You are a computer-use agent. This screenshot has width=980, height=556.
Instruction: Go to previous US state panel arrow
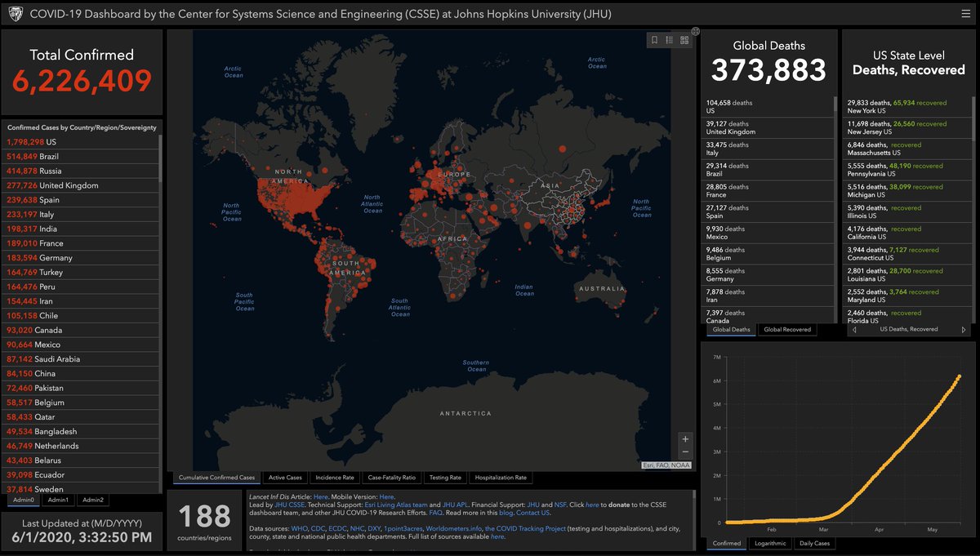[854, 330]
